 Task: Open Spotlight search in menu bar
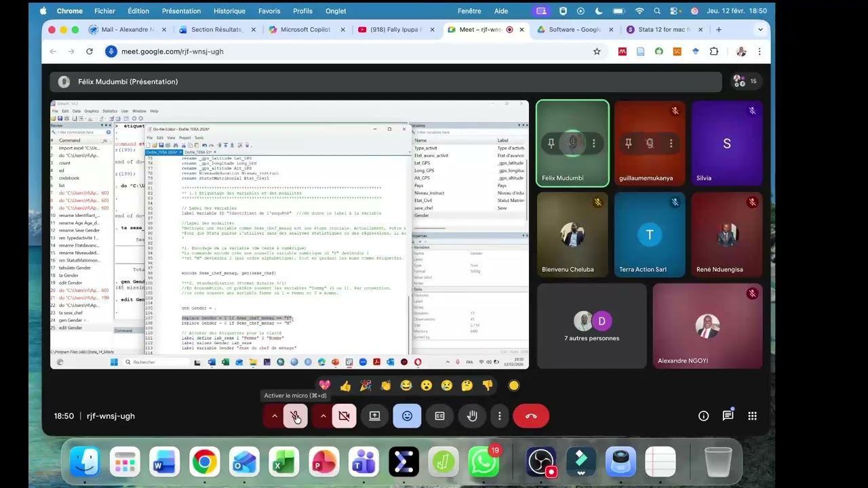click(x=657, y=11)
